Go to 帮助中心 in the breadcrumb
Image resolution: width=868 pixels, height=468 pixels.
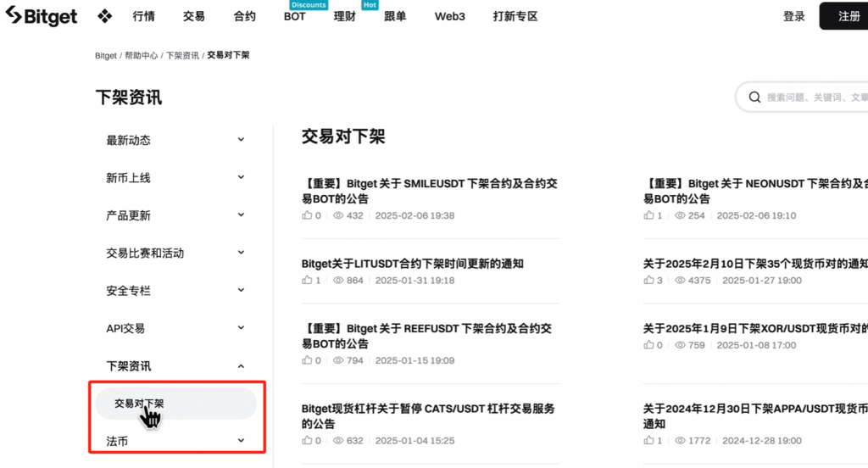tap(142, 55)
